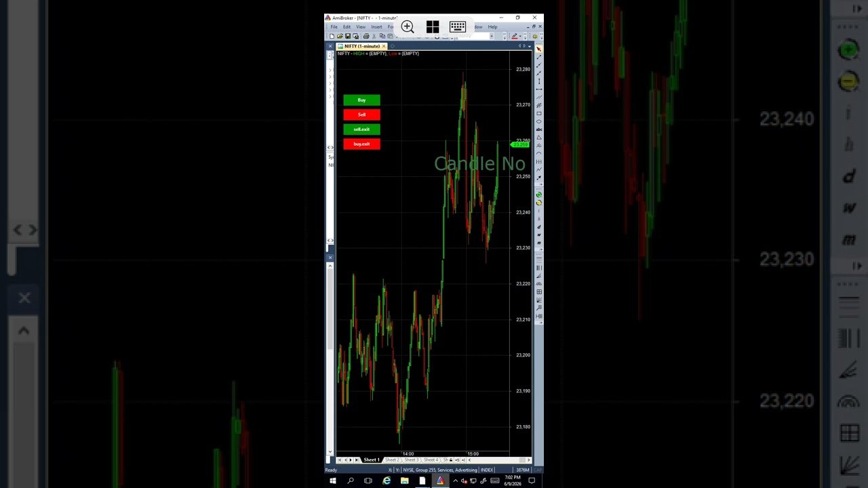Viewport: 868px width, 488px height.
Task: Switch to the Sheet 2 tab
Action: pos(392,460)
